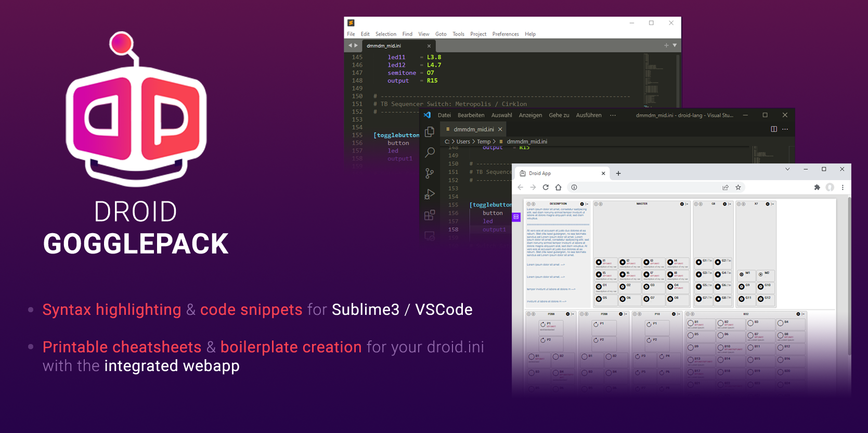868x433 pixels.
Task: Close the dmmdm_mid.ini tab in VS Code
Action: [x=500, y=129]
